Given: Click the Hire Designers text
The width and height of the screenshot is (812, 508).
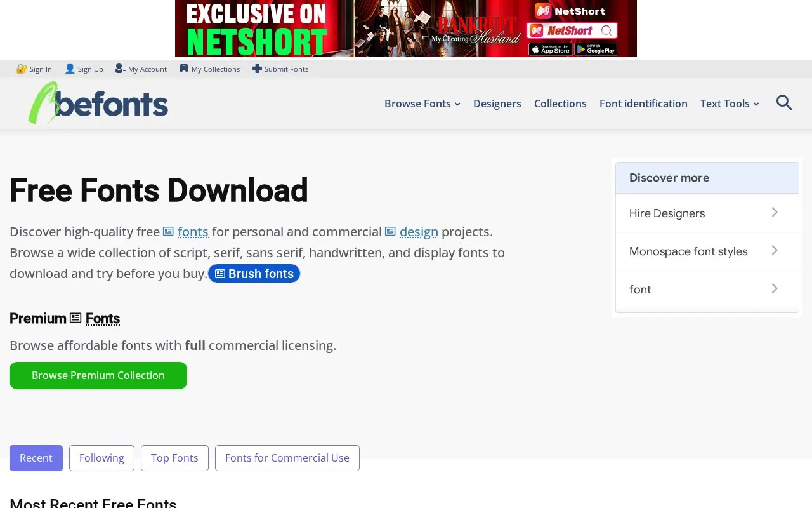Looking at the screenshot, I should 667,213.
